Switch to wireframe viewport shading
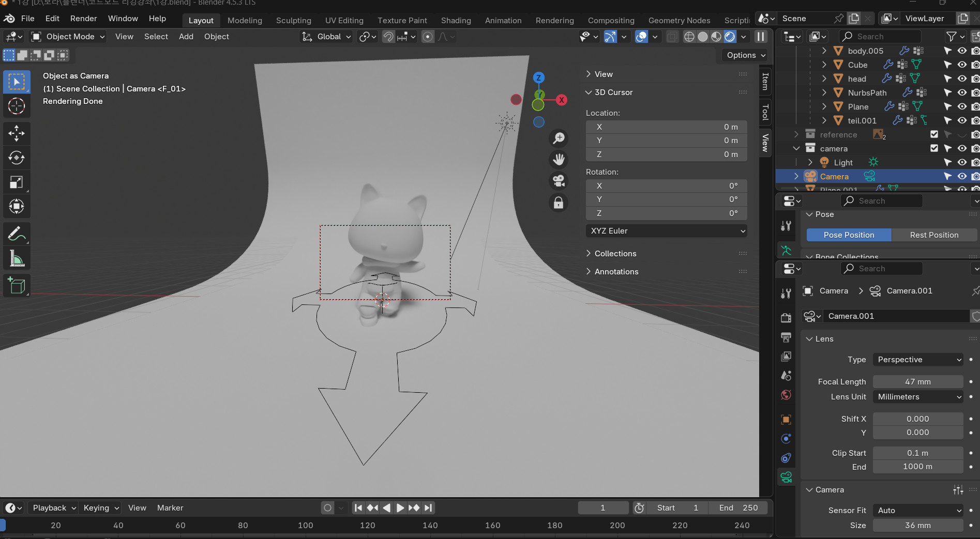Screen dimensions: 980x539 pos(689,37)
